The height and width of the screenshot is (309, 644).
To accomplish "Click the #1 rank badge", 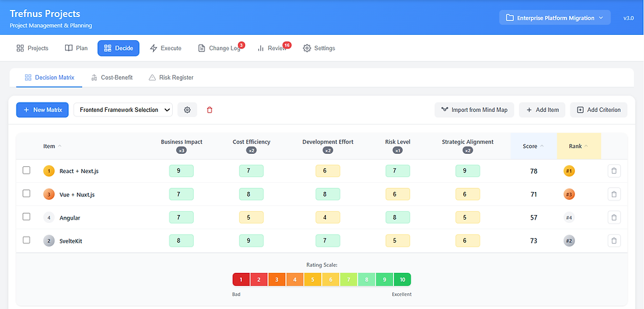I will click(569, 171).
